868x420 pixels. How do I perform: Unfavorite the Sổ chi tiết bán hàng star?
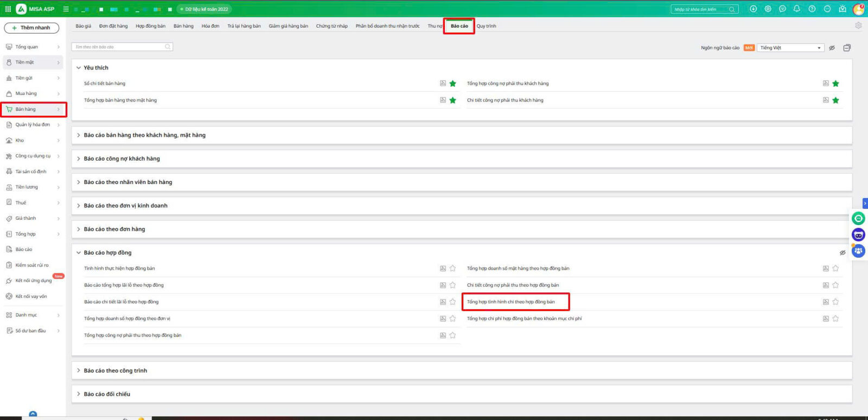[452, 84]
